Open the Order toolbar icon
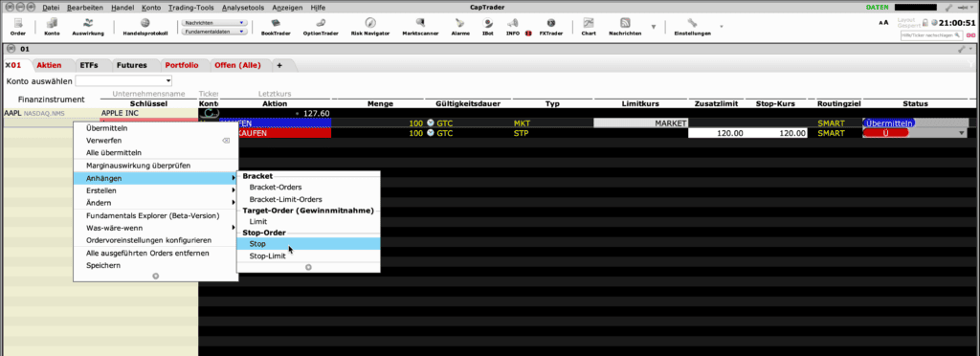The height and width of the screenshot is (356, 980). pyautogui.click(x=18, y=27)
